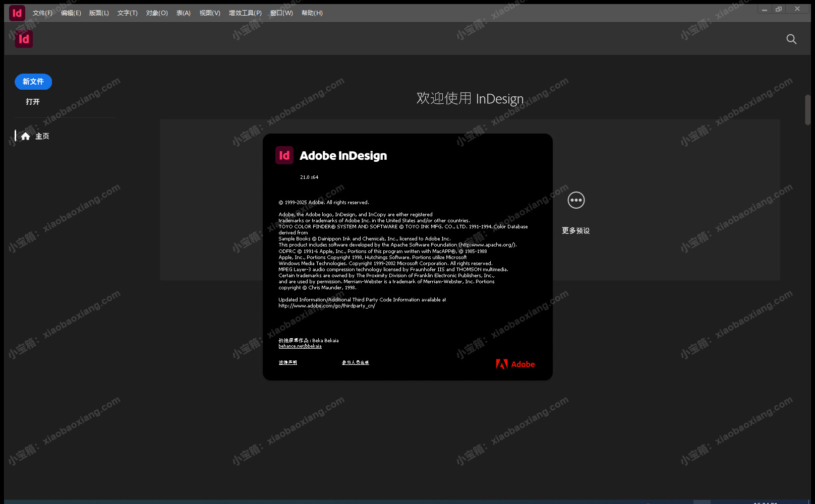Open the 法律声明 legal notice link

(x=288, y=362)
